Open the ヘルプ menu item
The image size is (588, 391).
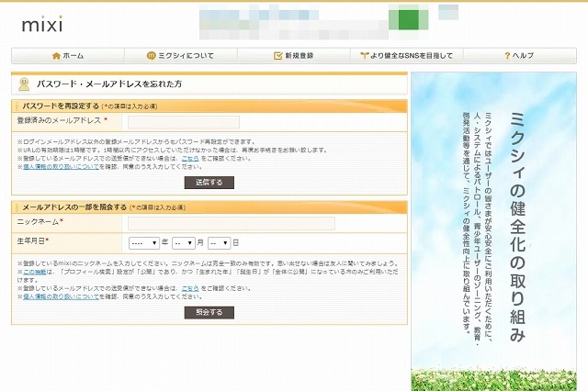point(520,56)
